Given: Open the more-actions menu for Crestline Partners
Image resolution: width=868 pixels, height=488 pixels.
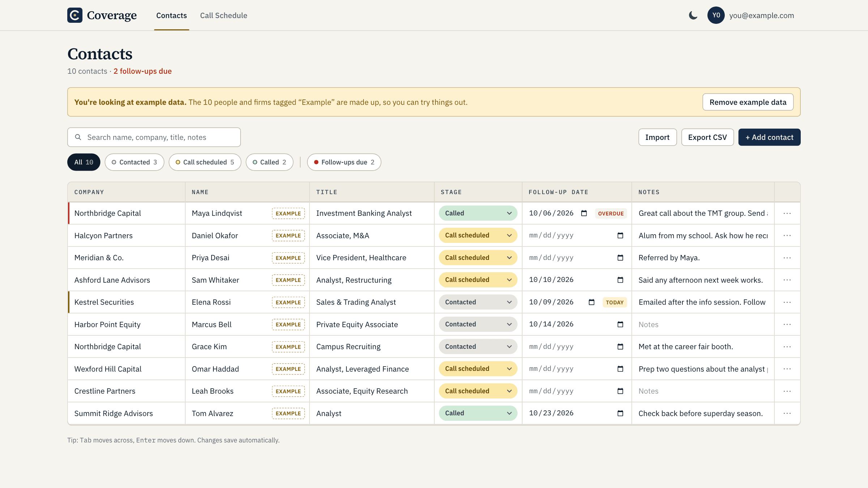Looking at the screenshot, I should (x=787, y=391).
